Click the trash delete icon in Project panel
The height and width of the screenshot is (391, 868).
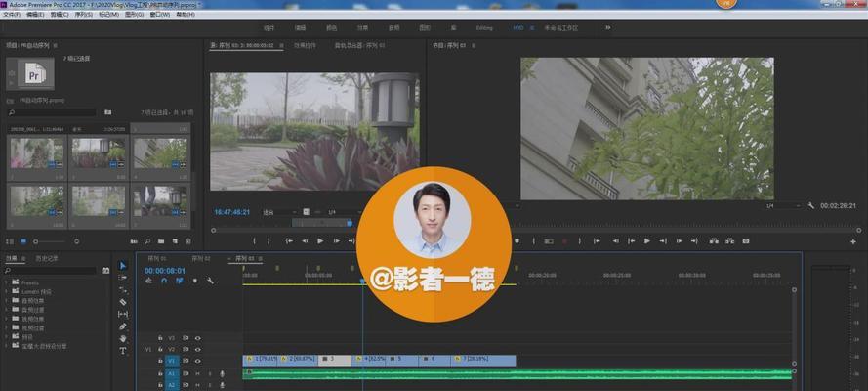(188, 241)
